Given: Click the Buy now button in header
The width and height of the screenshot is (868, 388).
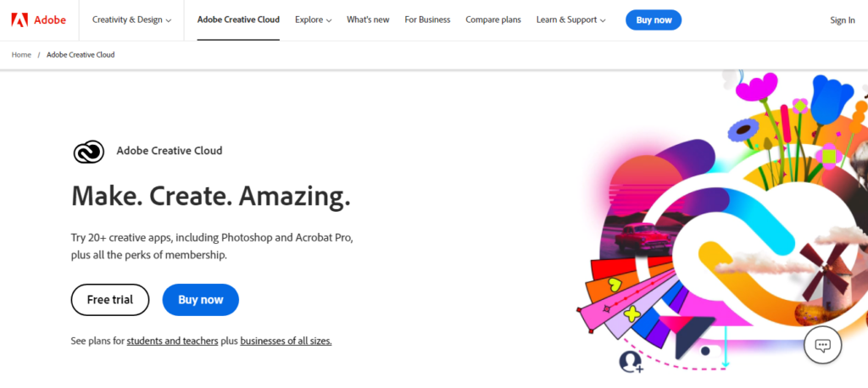Looking at the screenshot, I should [654, 20].
